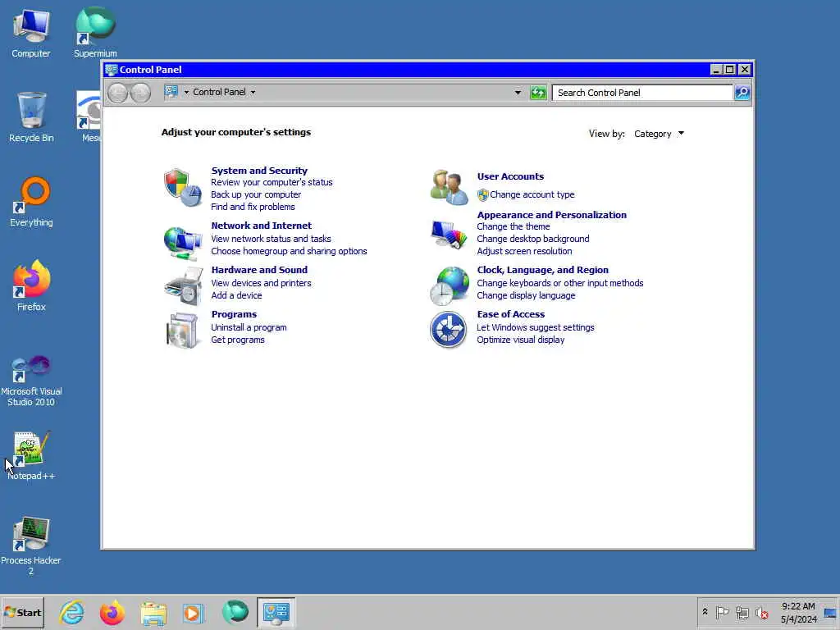This screenshot has height=630, width=840.
Task: Click Optimize visual display
Action: [x=521, y=340]
